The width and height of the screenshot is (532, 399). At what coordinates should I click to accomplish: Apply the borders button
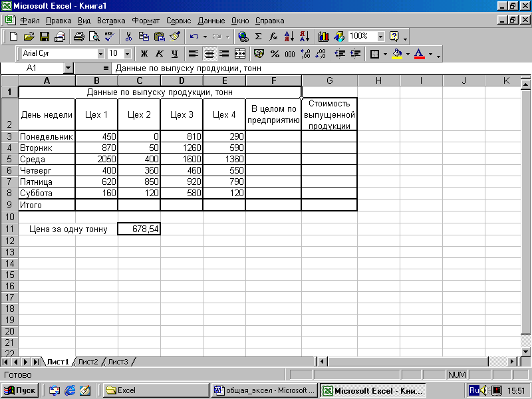tap(374, 54)
